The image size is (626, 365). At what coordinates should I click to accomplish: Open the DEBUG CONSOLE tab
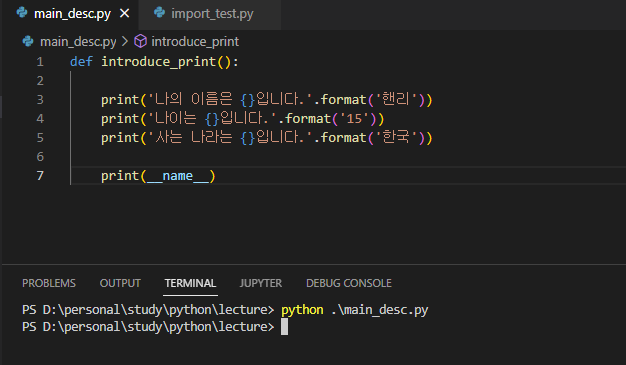coord(349,283)
